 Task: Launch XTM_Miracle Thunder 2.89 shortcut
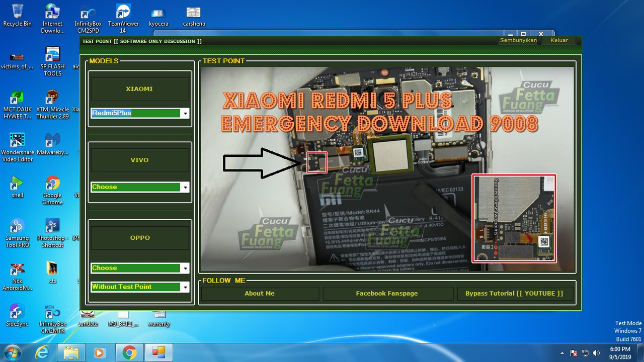(x=53, y=104)
